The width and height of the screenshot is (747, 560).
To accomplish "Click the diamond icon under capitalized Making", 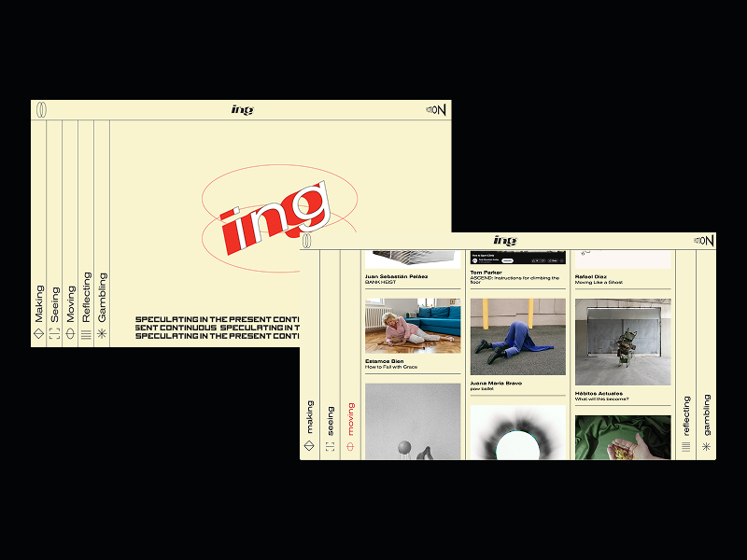I will click(x=39, y=333).
